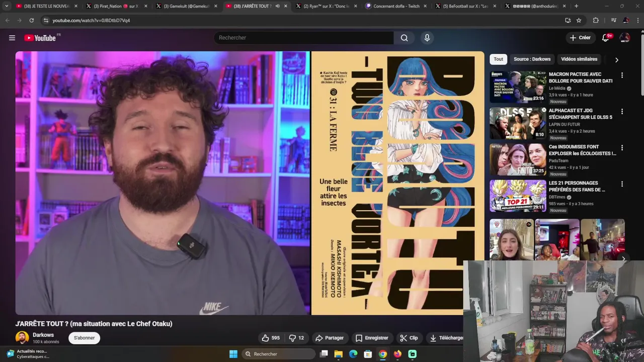Open the tab search dropdown arrow
Screen dimensions: 644x362
(x=7, y=6)
